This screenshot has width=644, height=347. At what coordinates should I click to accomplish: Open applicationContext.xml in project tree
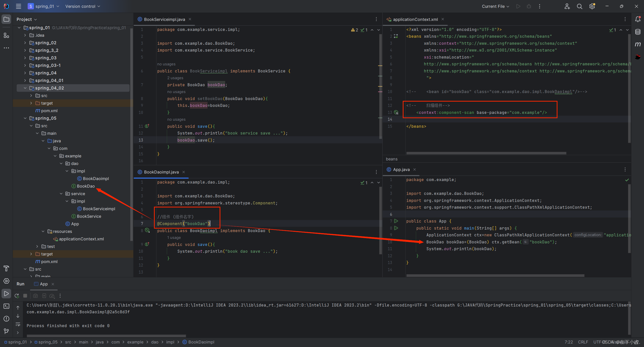coord(81,239)
